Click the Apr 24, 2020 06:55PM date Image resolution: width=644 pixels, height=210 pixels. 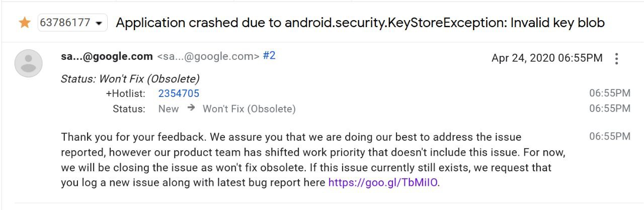(x=547, y=58)
